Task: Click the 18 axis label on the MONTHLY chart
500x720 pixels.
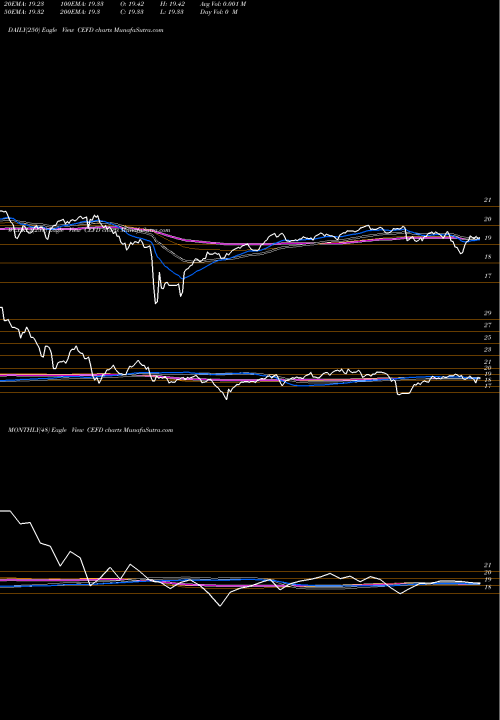Action: (487, 587)
